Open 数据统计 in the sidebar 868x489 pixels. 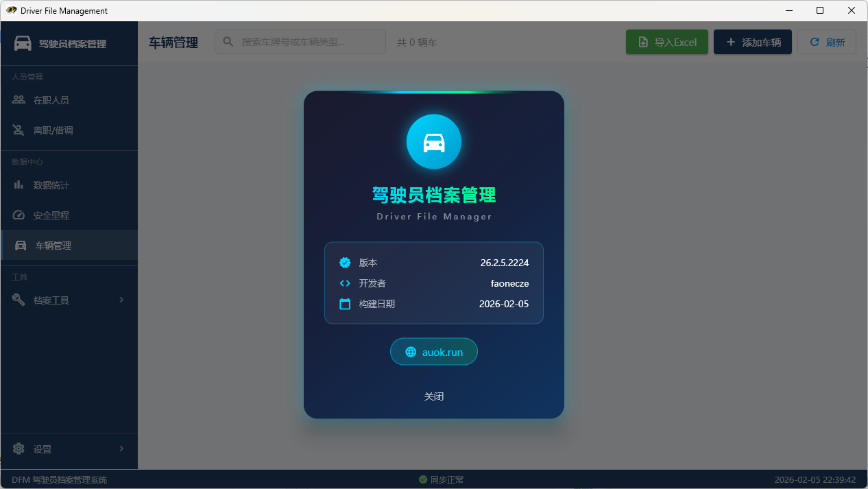51,185
